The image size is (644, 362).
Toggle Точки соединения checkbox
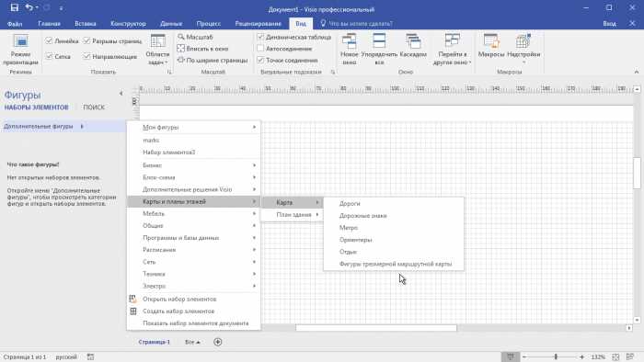260,60
